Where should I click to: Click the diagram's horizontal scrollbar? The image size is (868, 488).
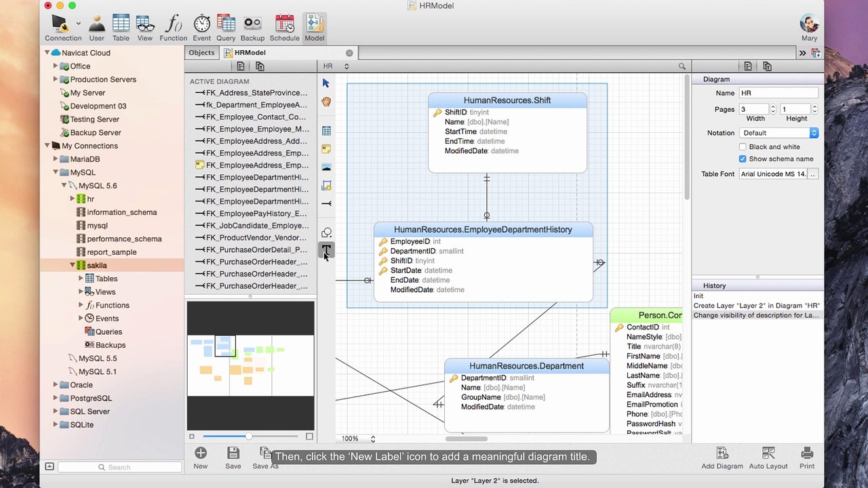click(x=466, y=439)
